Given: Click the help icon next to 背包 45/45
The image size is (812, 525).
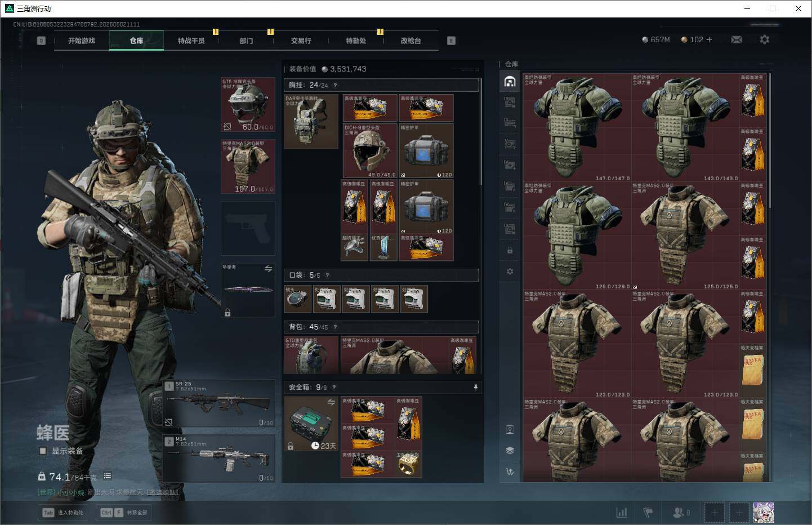Looking at the screenshot, I should click(x=335, y=327).
